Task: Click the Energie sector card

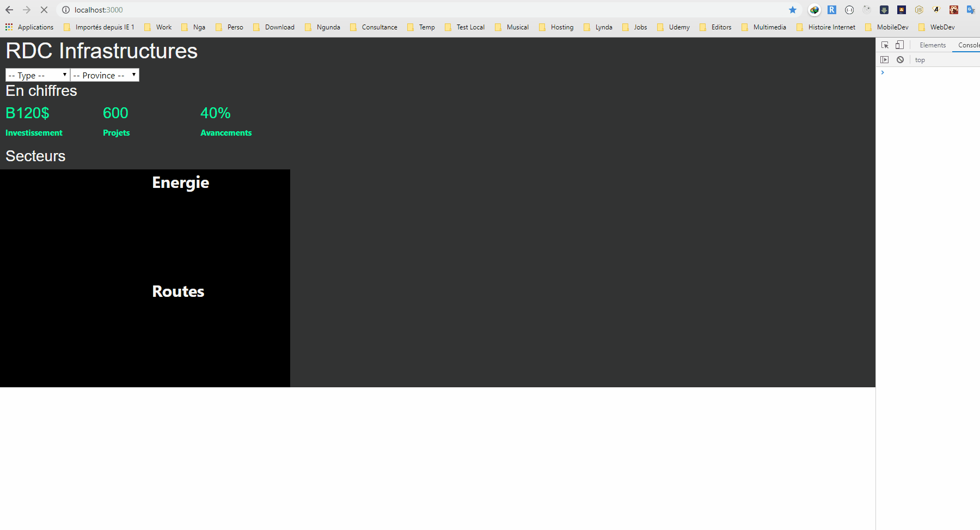Action: (x=145, y=224)
